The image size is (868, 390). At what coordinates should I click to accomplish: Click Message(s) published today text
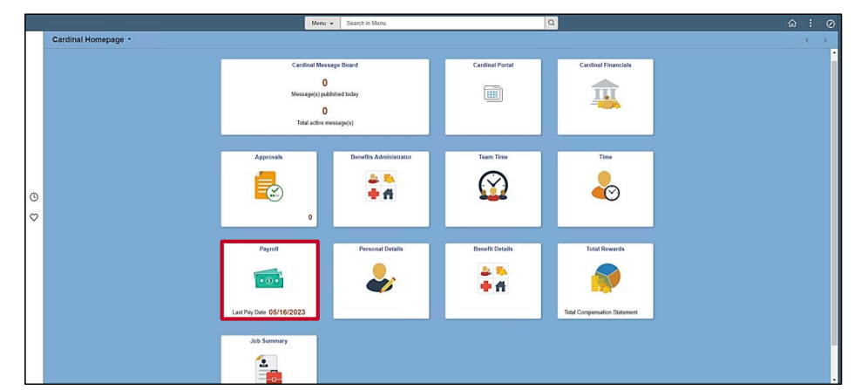coord(325,94)
